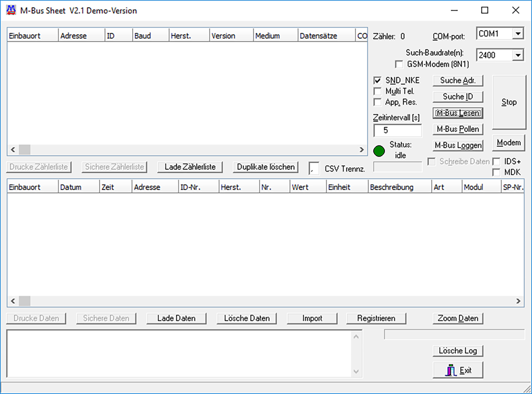Viewport: 532px width, 394px height.
Task: Start address search with Suche Adr.
Action: [458, 80]
